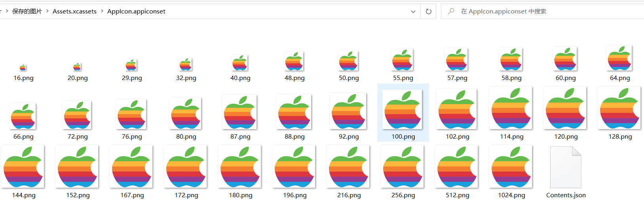Click the 16.png file name label
The height and width of the screenshot is (221, 644).
(x=23, y=78)
